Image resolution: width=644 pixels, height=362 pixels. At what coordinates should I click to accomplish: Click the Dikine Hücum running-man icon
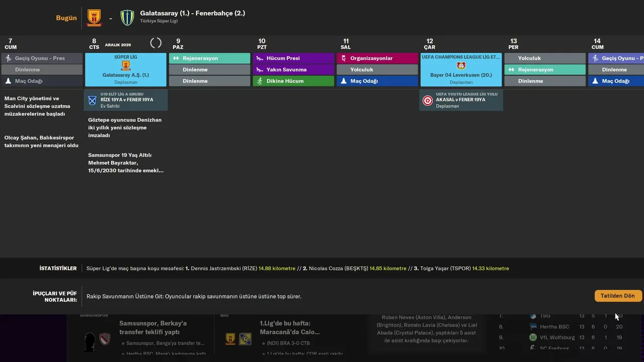pos(260,81)
